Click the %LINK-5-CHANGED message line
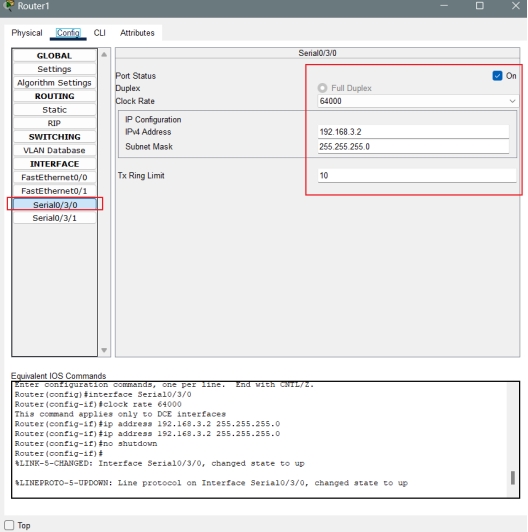 159,463
